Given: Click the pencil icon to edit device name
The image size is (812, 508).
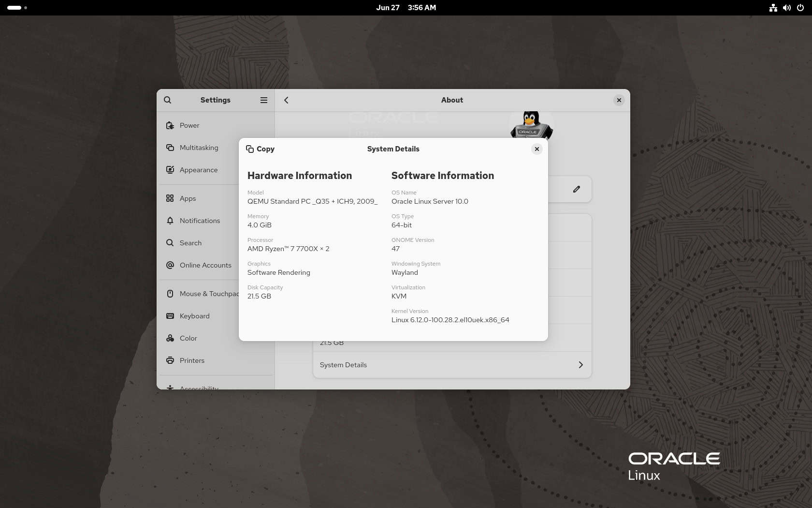Looking at the screenshot, I should coord(576,189).
